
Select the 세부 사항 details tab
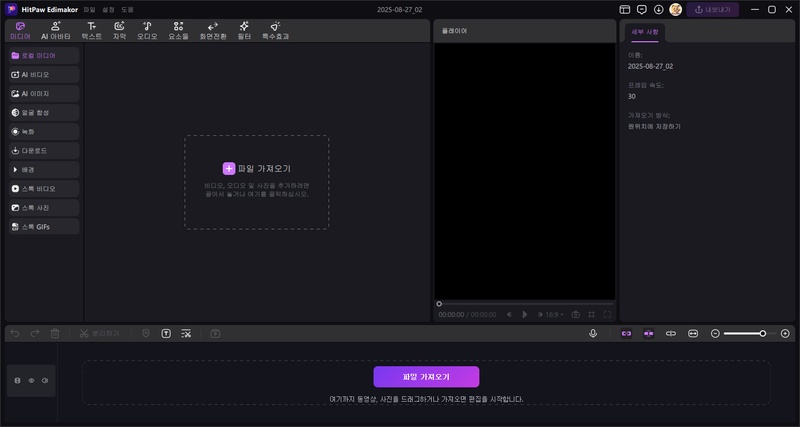(645, 32)
